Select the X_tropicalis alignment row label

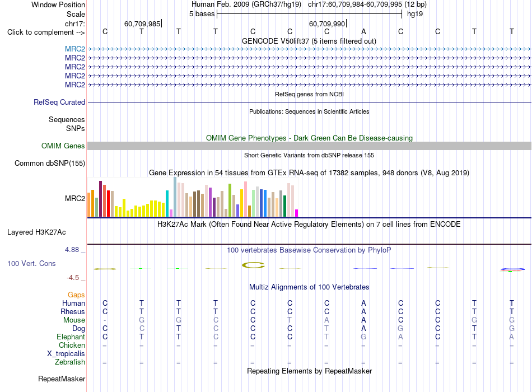pyautogui.click(x=66, y=354)
